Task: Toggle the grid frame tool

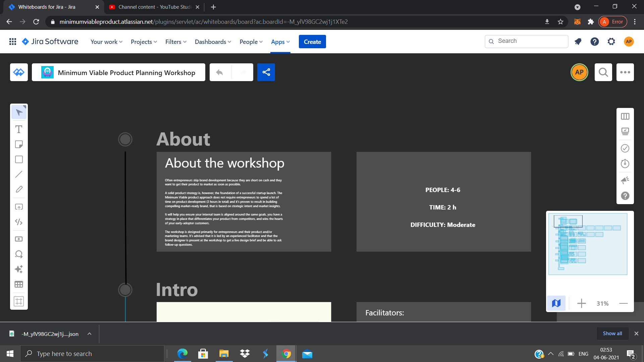Action: tap(19, 301)
